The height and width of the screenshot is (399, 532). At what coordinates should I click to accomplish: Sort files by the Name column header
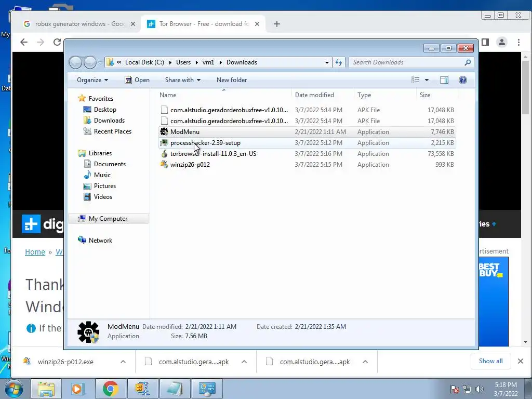coord(224,95)
